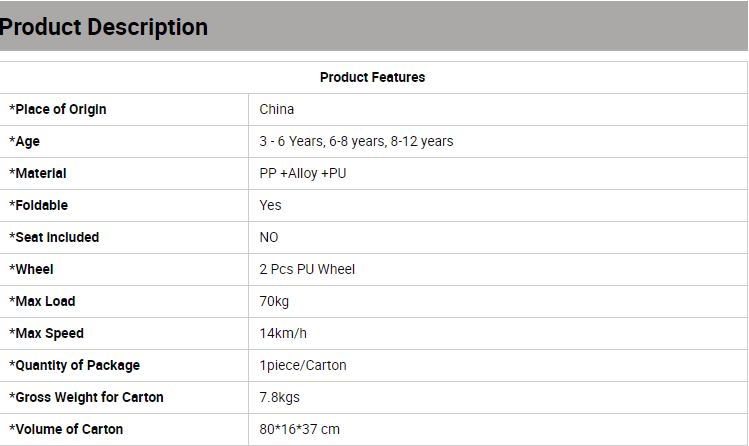The image size is (749, 446).
Task: Select the NO value for Seat Included
Action: pyautogui.click(x=269, y=237)
